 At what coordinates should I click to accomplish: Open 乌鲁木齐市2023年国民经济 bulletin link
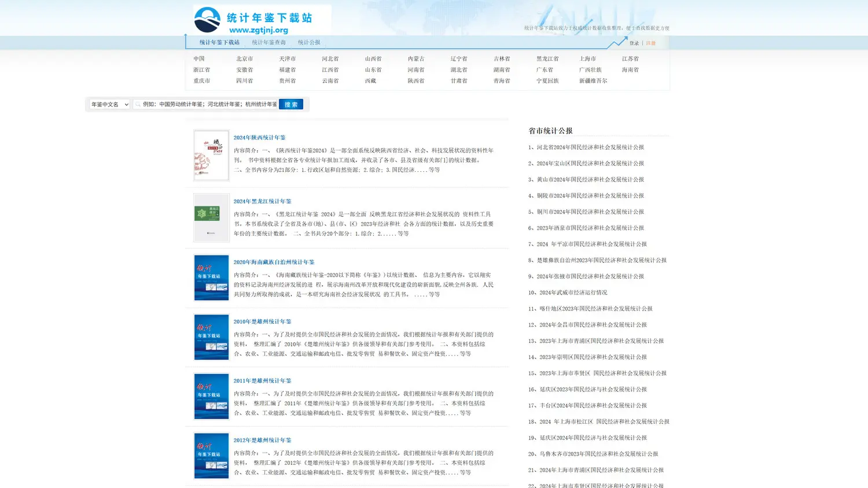click(599, 454)
